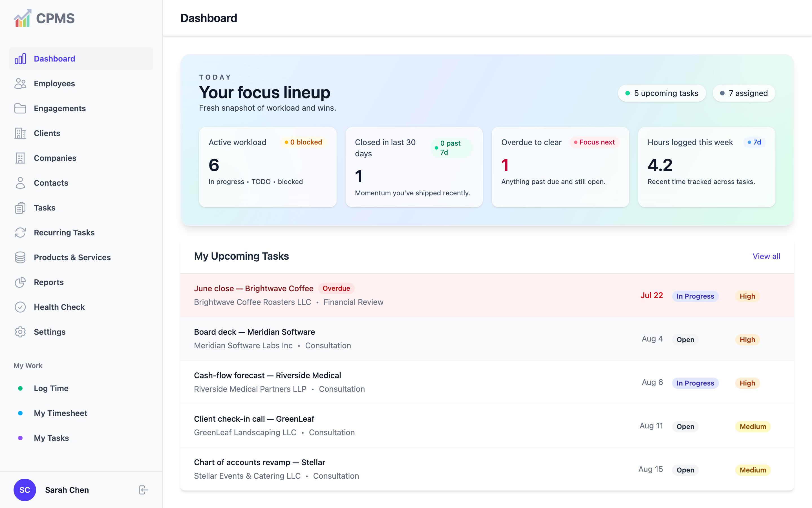Open the Closed in last 30 days card
This screenshot has width=812, height=508.
(414, 167)
